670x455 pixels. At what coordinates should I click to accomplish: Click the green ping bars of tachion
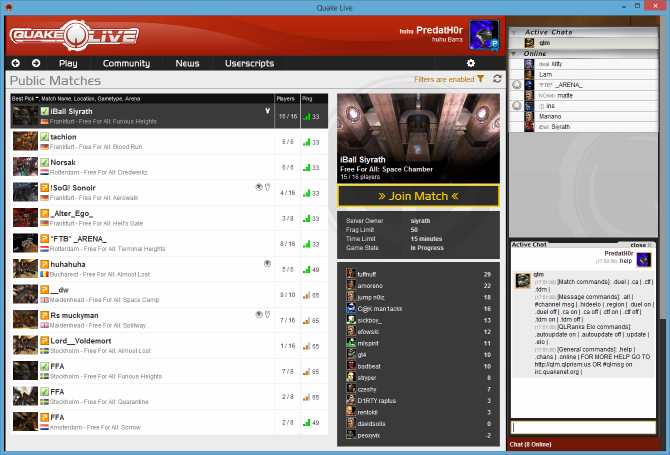(x=306, y=142)
